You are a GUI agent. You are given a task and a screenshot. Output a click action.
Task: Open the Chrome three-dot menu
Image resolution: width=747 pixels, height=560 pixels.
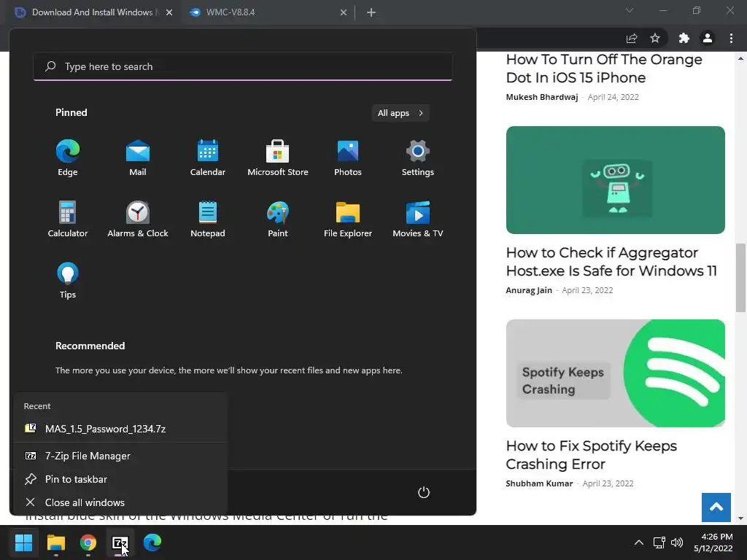click(731, 38)
